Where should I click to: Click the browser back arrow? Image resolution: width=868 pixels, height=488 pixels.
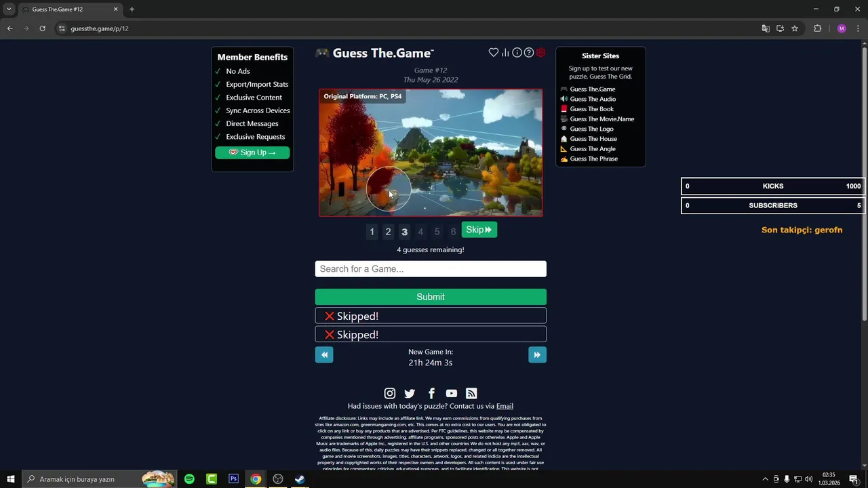(x=9, y=28)
